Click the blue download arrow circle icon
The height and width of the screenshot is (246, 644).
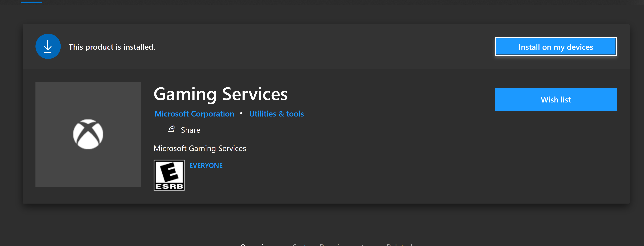coord(48,46)
